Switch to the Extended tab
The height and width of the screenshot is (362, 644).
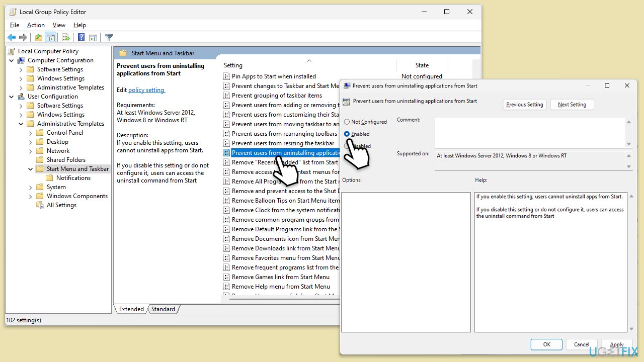pos(131,309)
